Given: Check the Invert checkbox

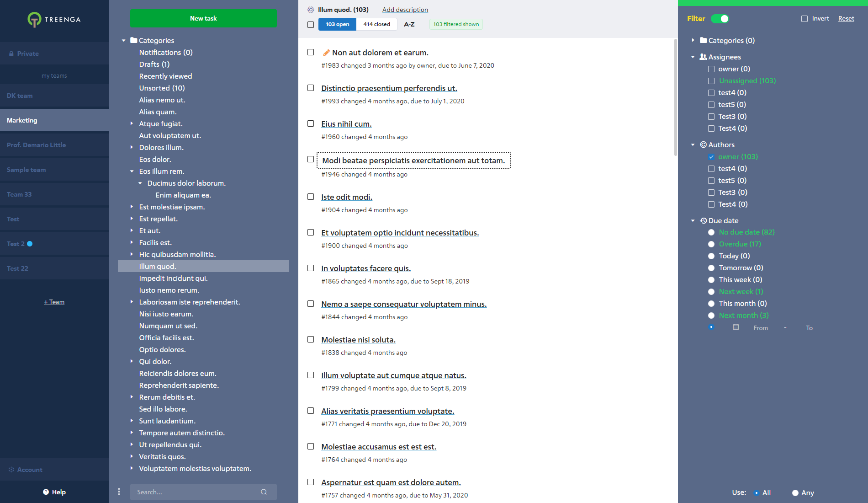Looking at the screenshot, I should (x=804, y=19).
